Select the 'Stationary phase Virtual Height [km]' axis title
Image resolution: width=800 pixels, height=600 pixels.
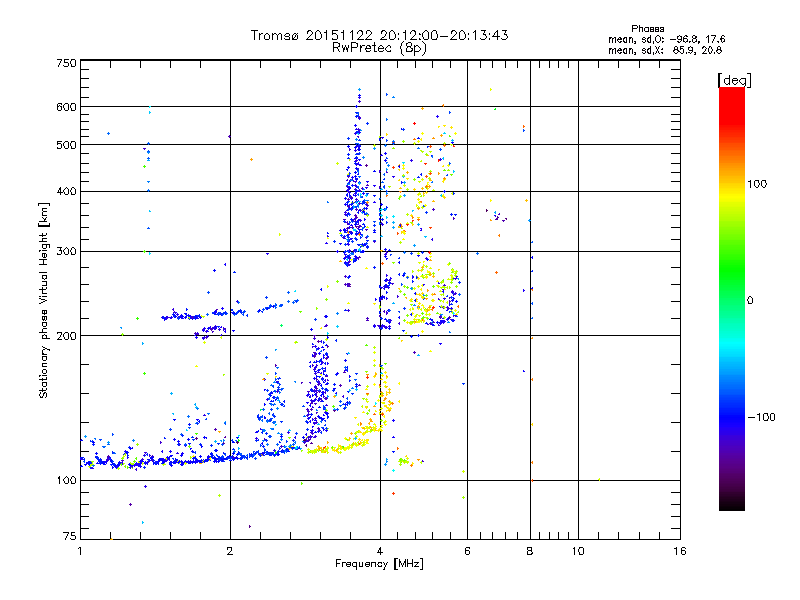44,300
